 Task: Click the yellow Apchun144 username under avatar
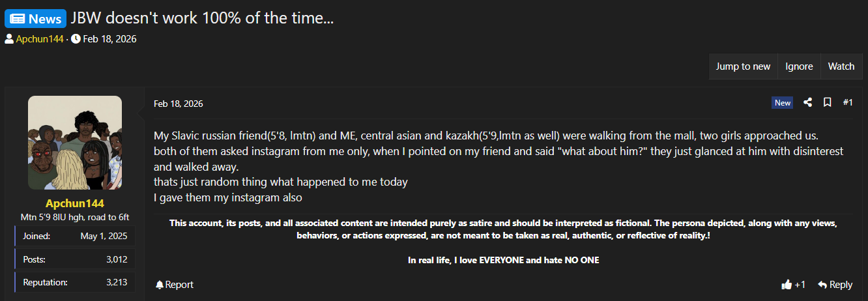[x=75, y=203]
